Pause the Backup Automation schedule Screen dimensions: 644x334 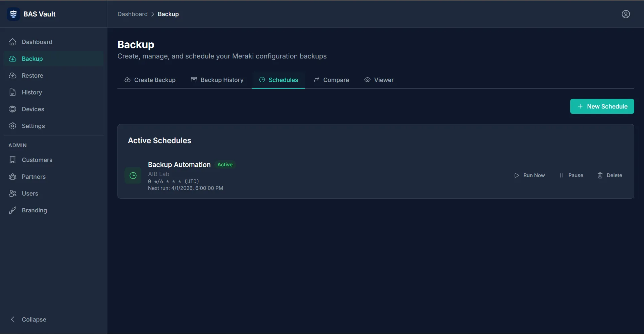[571, 175]
